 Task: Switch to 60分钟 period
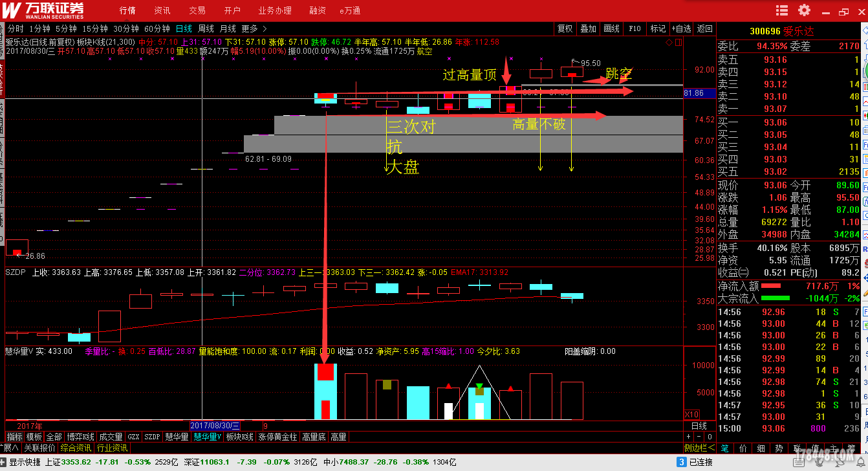157,28
